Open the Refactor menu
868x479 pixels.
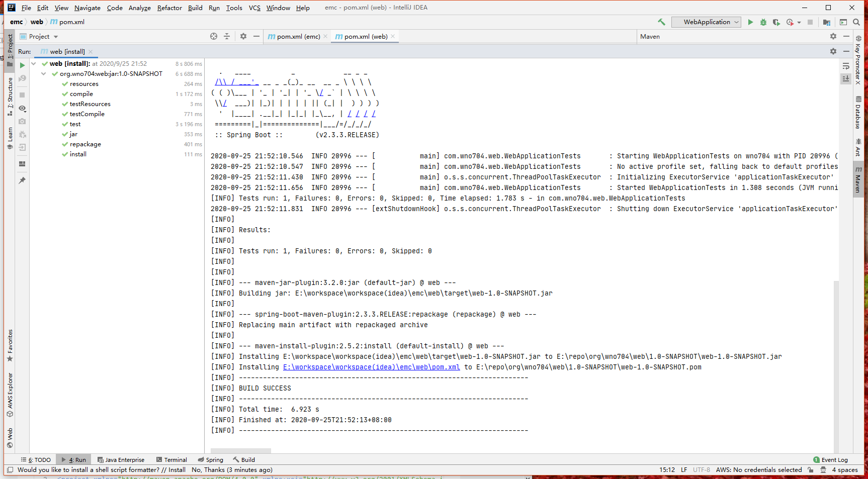(x=169, y=8)
